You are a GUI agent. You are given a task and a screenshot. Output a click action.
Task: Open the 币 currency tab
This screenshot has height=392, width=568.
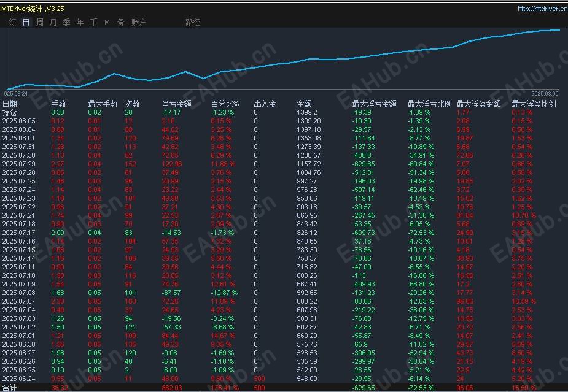pyautogui.click(x=93, y=22)
